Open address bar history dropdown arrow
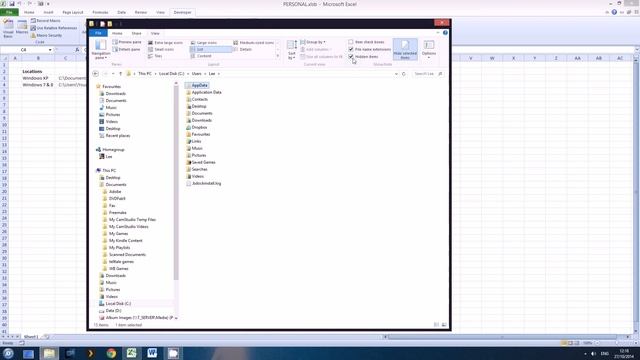Screen dimensions: 640x360 click(396, 74)
